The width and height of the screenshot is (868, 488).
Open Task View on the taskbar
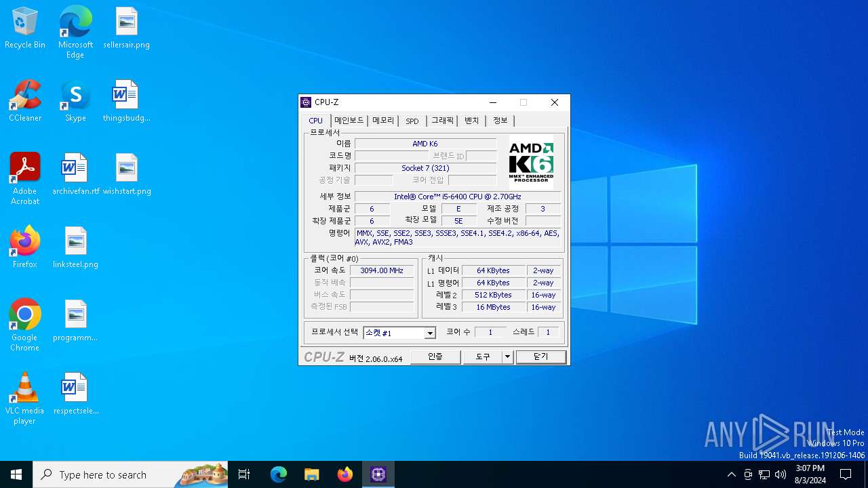pyautogui.click(x=244, y=474)
